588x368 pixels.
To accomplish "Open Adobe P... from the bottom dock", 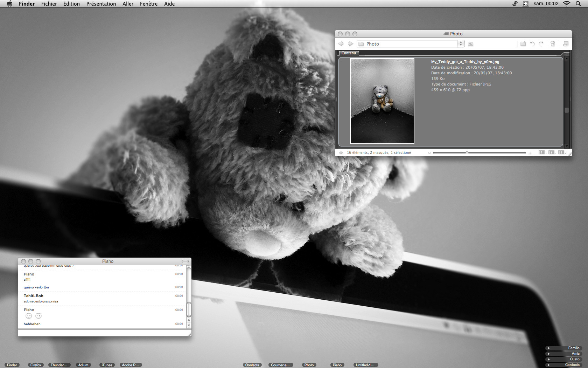I will 130,365.
